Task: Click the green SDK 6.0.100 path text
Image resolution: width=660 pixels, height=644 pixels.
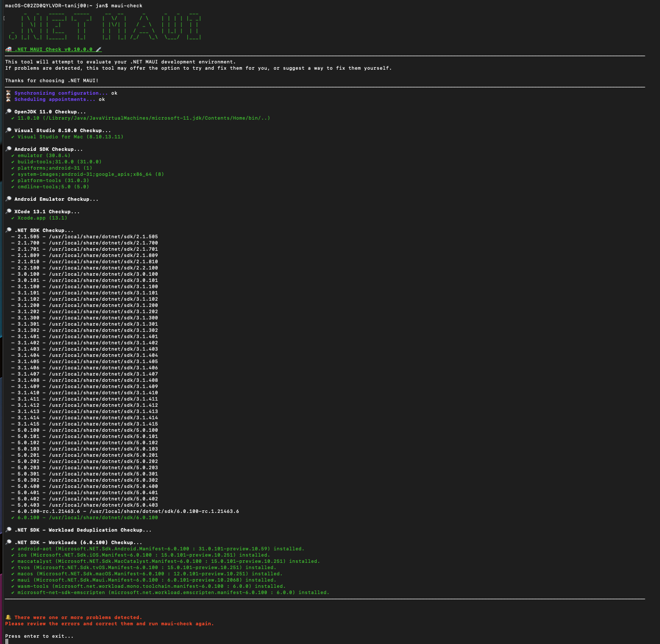Action: pyautogui.click(x=88, y=518)
